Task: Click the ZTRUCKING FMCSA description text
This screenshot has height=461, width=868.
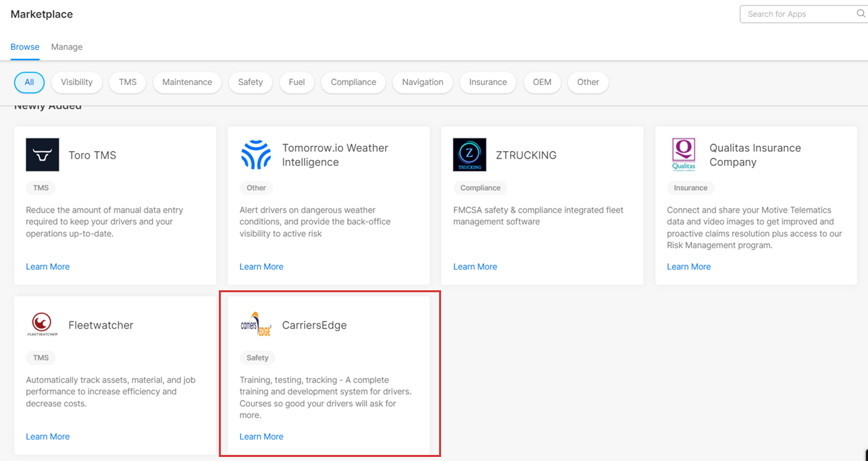Action: (x=538, y=216)
